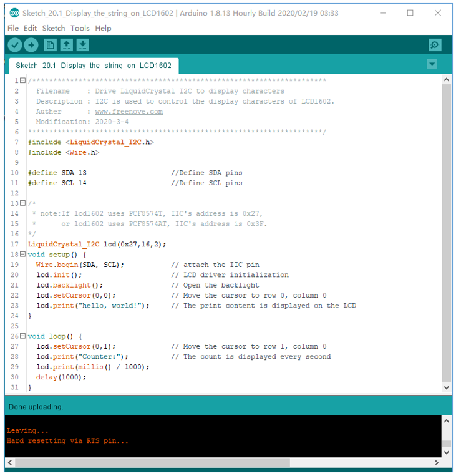Click the comment mentioning address 0x3F

tap(149, 224)
